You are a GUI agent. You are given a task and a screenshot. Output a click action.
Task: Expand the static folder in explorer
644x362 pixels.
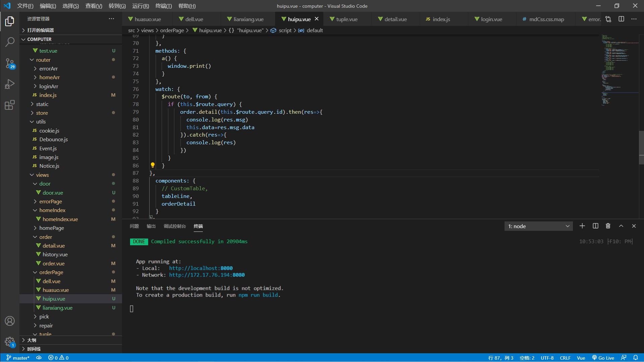42,104
